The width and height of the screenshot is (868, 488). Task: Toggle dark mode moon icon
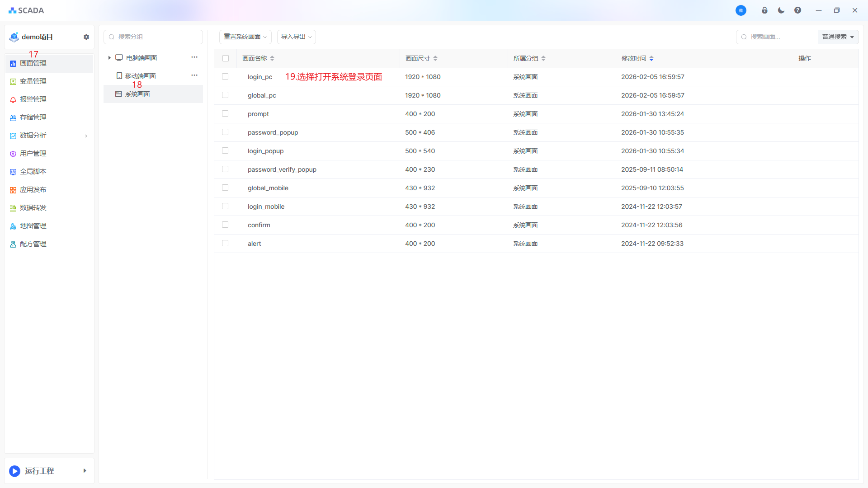[x=781, y=10]
